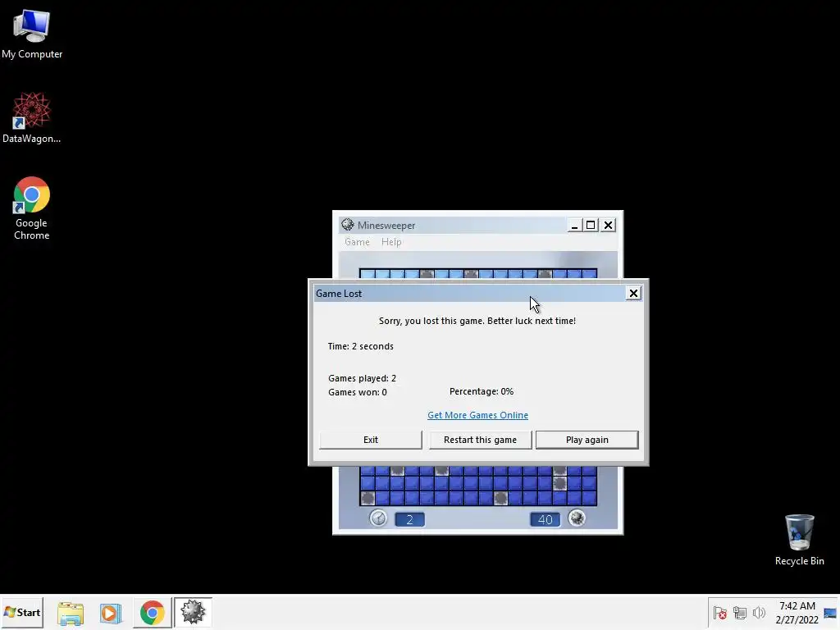Click the timer clock icon
This screenshot has height=630, width=840.
click(378, 518)
